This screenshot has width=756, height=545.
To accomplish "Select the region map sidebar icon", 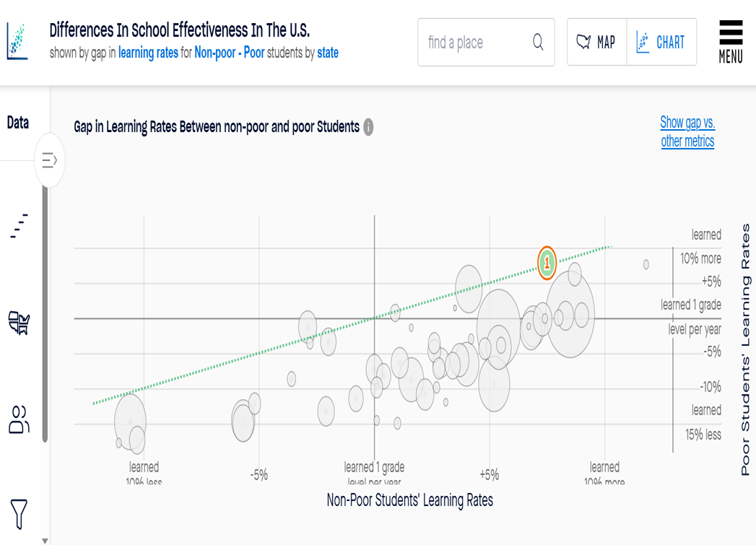I will [19, 322].
